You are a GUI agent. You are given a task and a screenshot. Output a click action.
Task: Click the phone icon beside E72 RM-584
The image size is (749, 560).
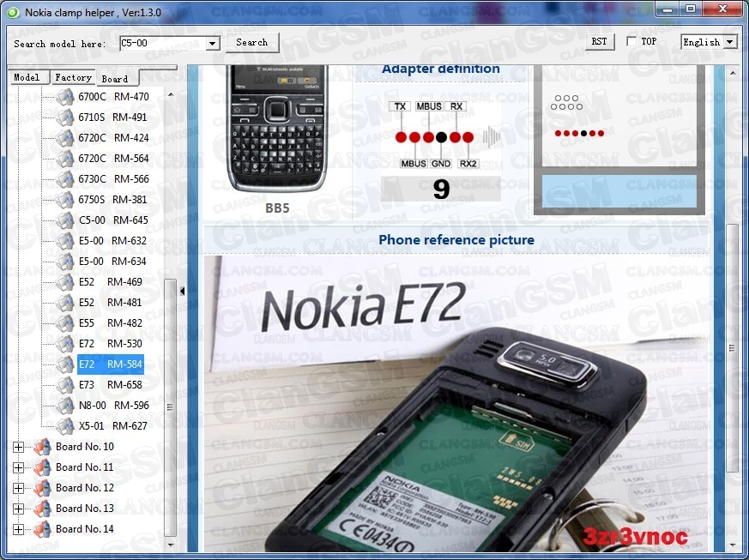pos(65,364)
